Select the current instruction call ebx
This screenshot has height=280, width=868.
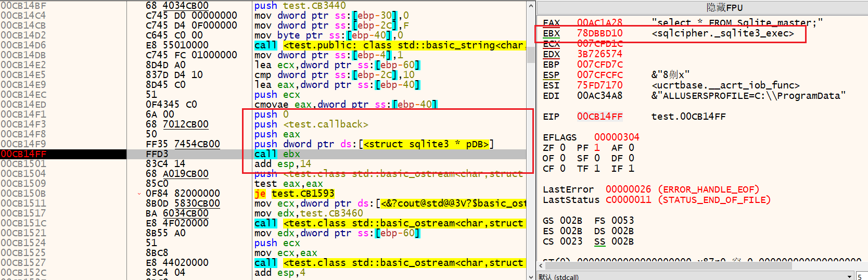pyautogui.click(x=277, y=154)
